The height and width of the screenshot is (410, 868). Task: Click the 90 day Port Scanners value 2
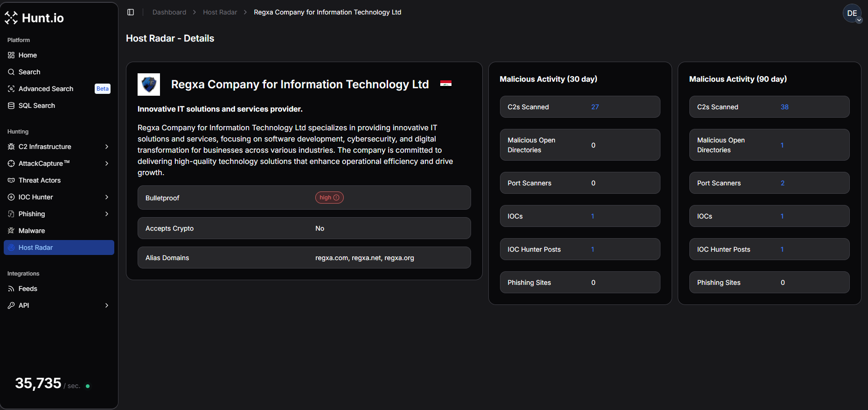[783, 183]
